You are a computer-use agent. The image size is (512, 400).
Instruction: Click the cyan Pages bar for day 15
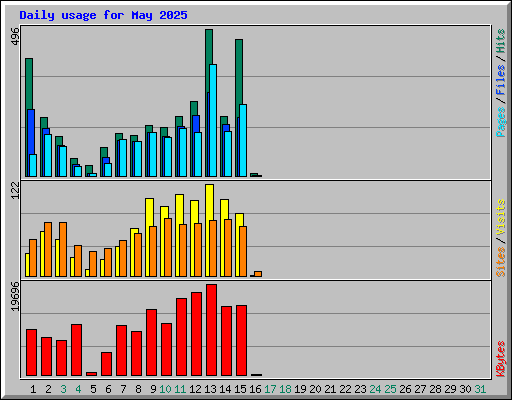coord(243,140)
